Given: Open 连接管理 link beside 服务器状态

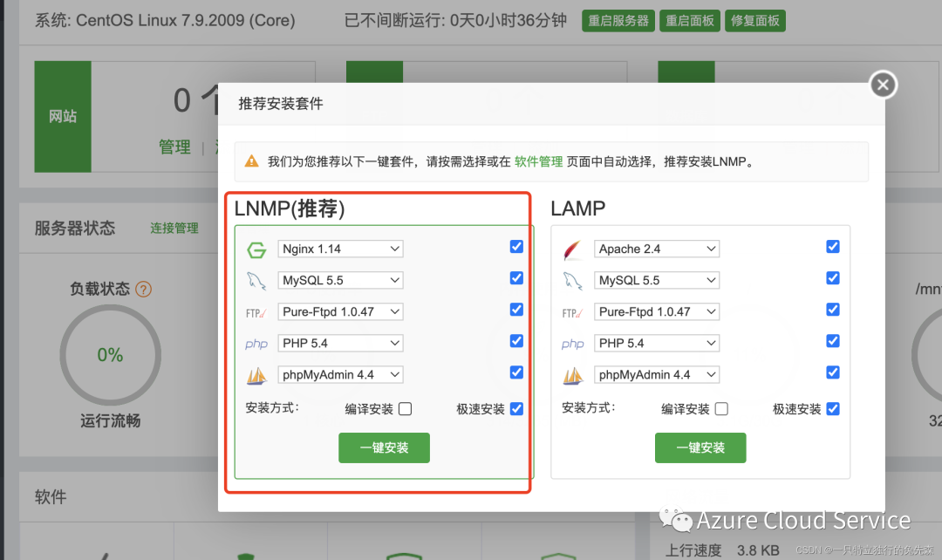Looking at the screenshot, I should [x=174, y=229].
